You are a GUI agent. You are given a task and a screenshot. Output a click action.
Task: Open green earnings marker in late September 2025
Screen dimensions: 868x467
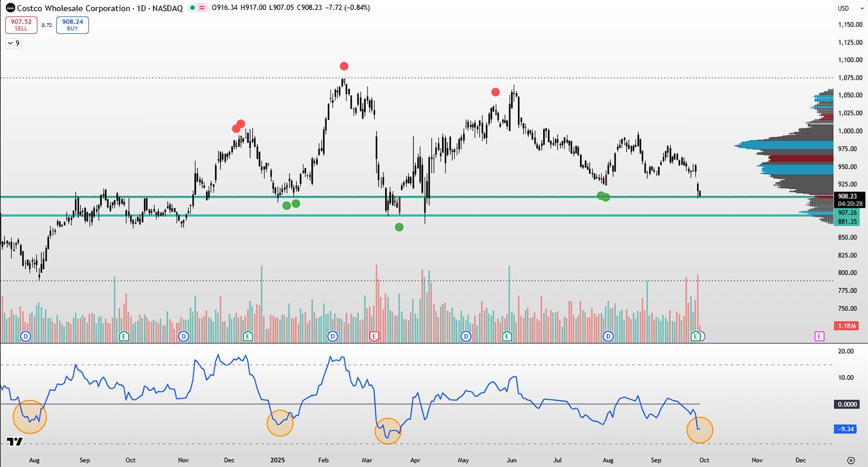696,336
